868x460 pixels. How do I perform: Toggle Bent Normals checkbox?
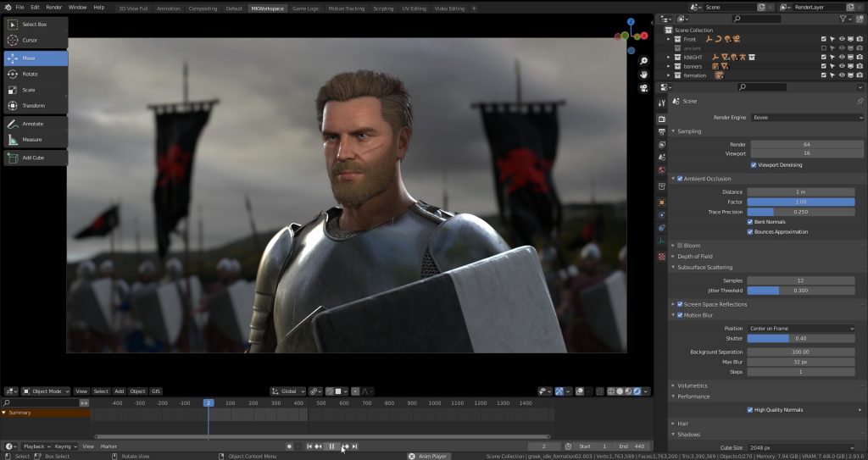tap(750, 222)
